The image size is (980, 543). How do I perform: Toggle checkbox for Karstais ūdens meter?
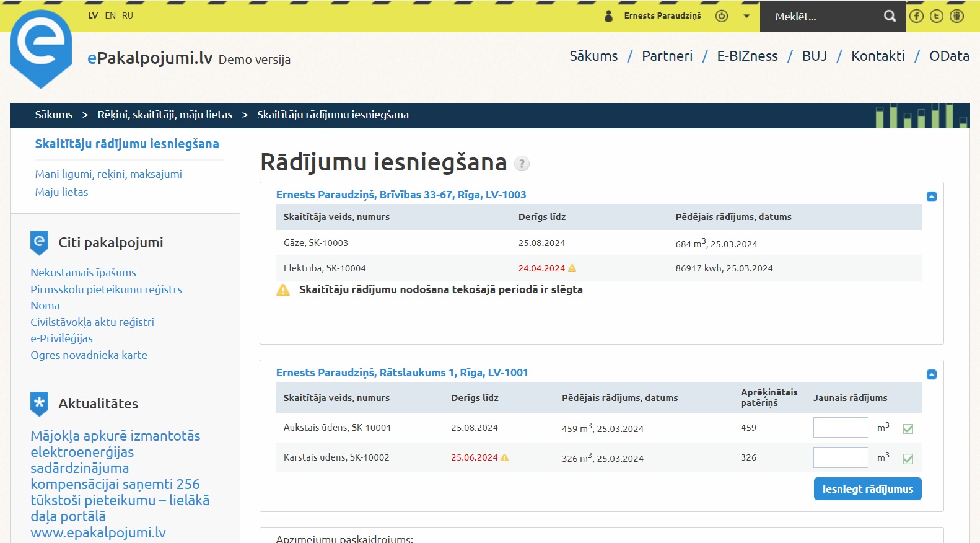(908, 459)
